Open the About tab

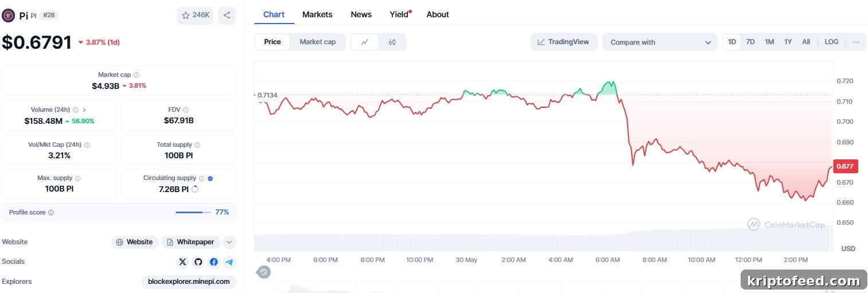click(438, 14)
